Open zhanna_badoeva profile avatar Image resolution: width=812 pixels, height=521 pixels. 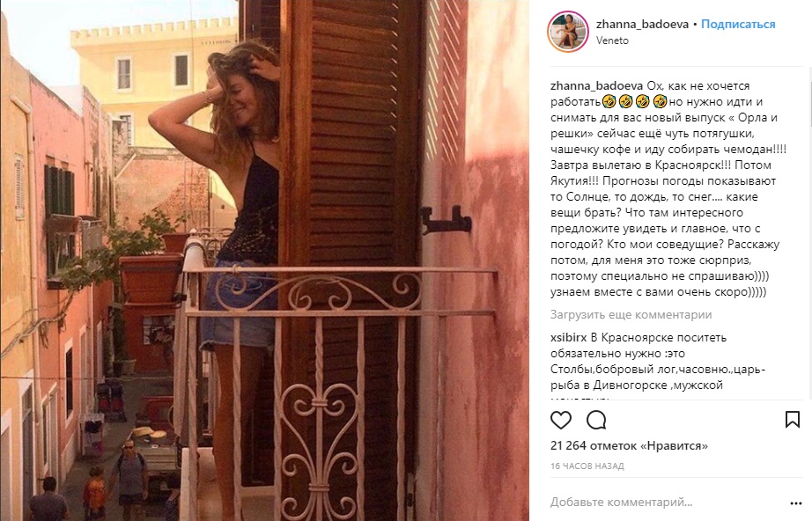coord(568,32)
